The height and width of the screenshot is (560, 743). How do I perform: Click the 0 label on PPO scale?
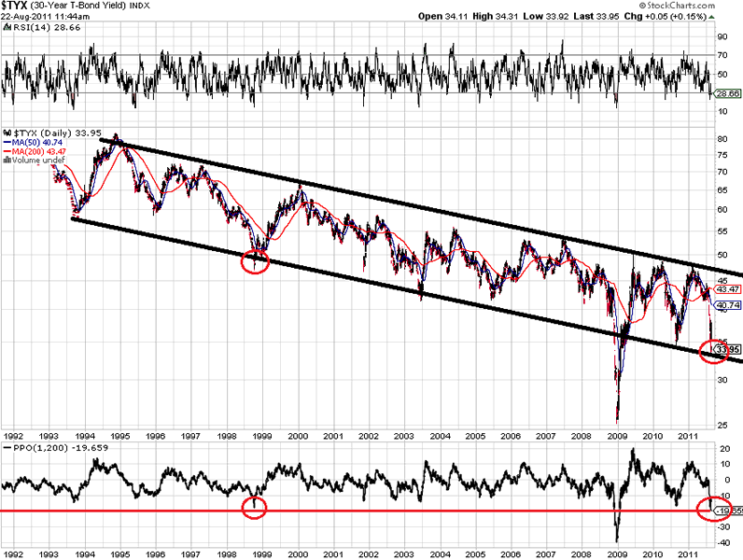(x=727, y=480)
